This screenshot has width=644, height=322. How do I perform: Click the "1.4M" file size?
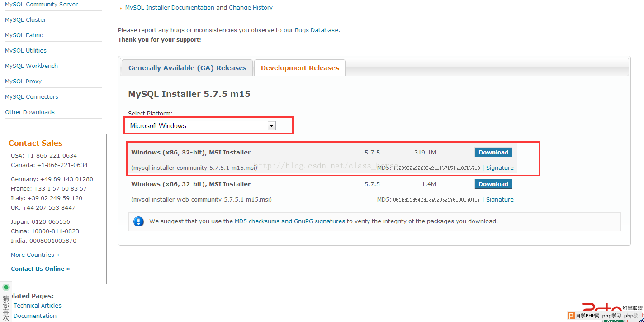(428, 184)
